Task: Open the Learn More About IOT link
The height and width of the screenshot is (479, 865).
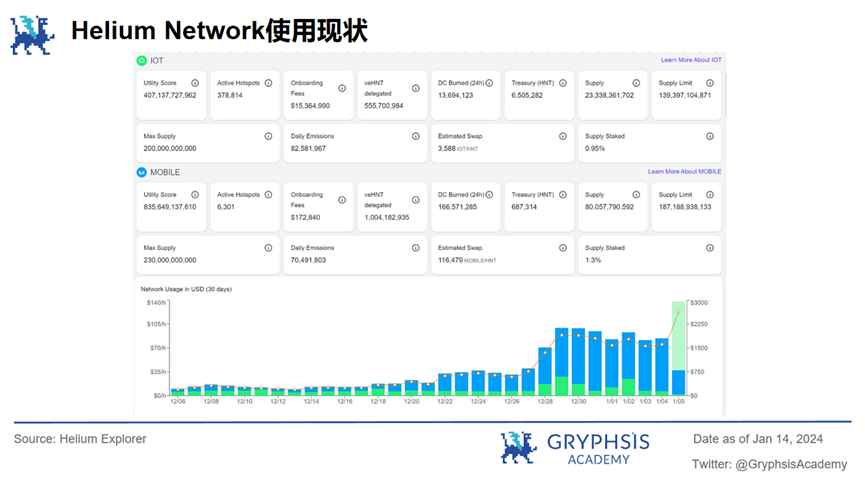Action: 691,60
